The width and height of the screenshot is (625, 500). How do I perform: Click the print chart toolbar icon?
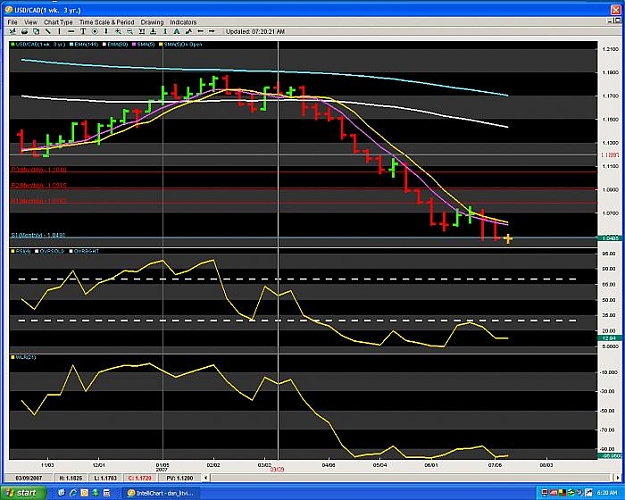point(24,31)
